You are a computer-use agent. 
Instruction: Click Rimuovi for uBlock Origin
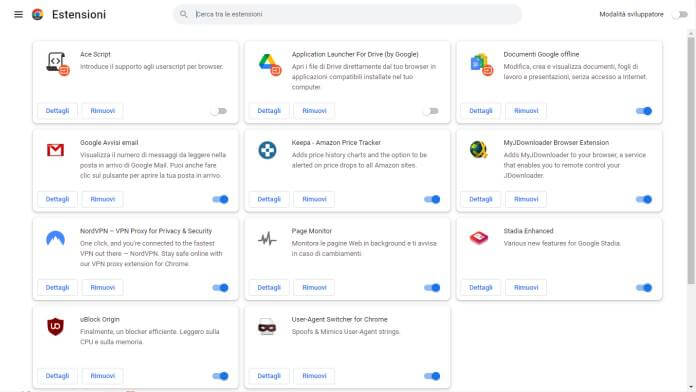[x=103, y=376]
